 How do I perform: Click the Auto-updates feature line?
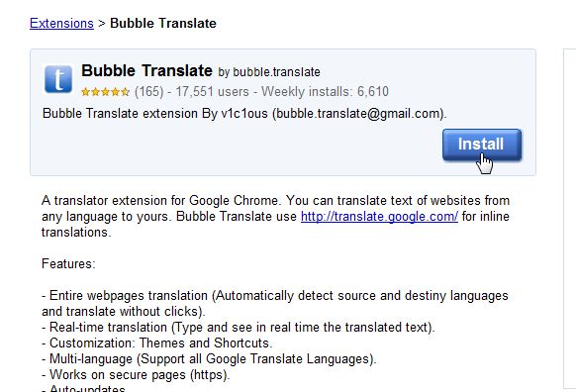[84, 388]
